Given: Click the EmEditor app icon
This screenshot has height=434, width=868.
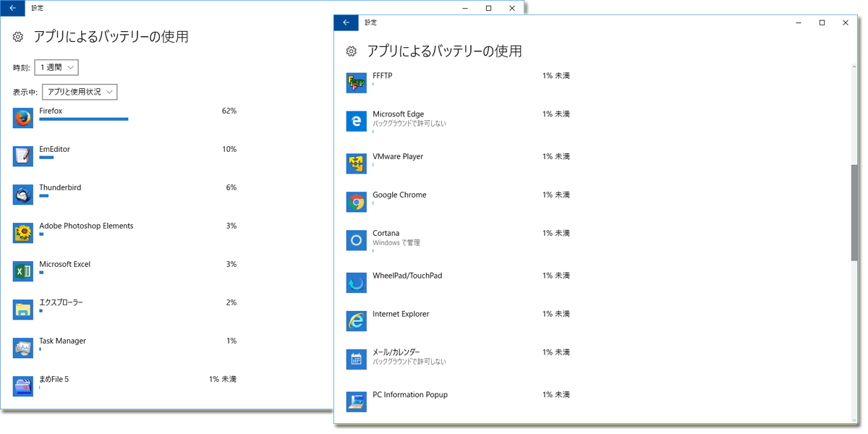Looking at the screenshot, I should click(x=23, y=156).
